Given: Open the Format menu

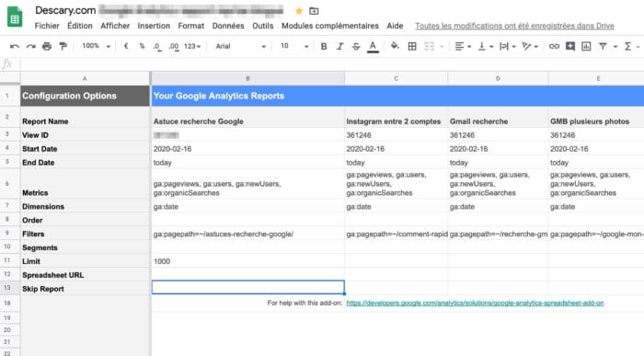Looking at the screenshot, I should (191, 26).
